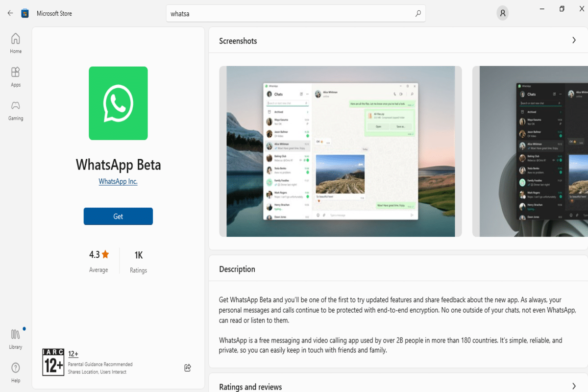Click the 'Microsoft Store' window title text

coord(54,14)
